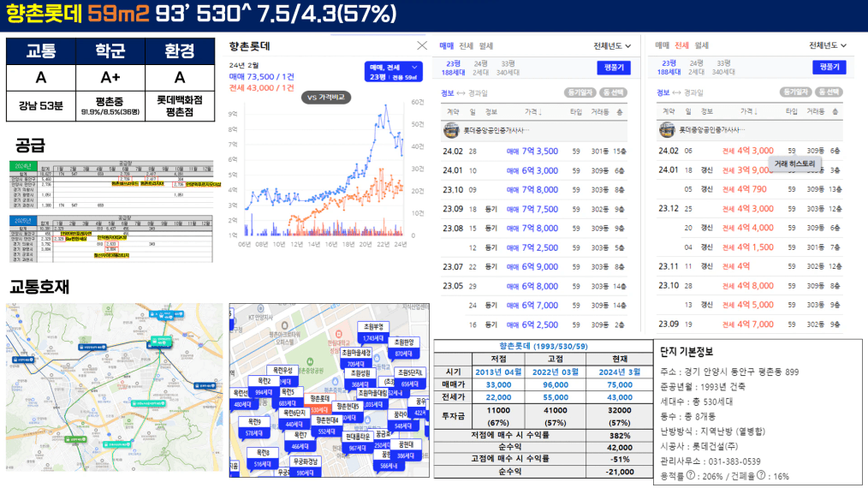
Task: Select the 월세 tab in the 매매 panel
Action: pyautogui.click(x=485, y=46)
